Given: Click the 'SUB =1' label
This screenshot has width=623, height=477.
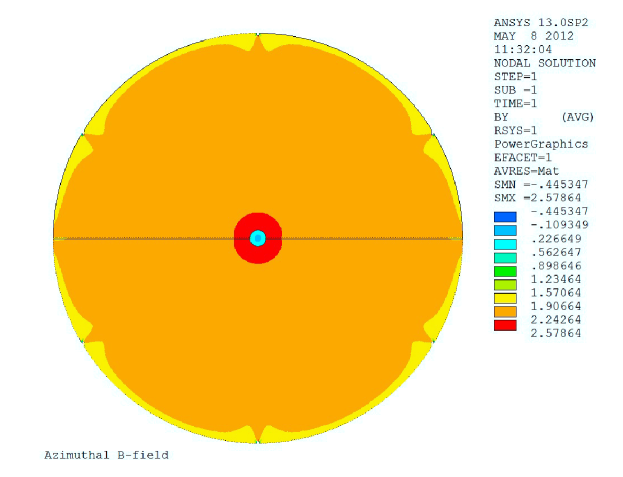Looking at the screenshot, I should [x=515, y=90].
